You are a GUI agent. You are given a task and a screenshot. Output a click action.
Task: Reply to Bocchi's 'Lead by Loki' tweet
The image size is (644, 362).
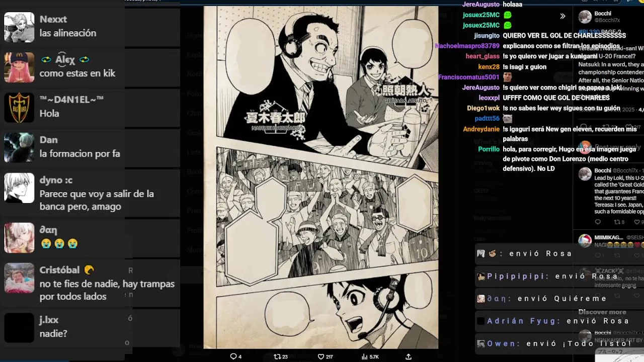click(x=598, y=222)
